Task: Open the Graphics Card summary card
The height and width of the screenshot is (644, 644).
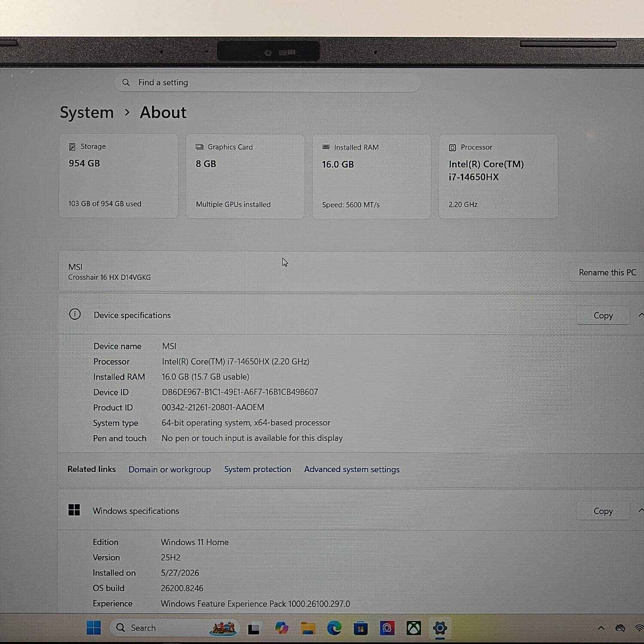Action: click(x=245, y=176)
